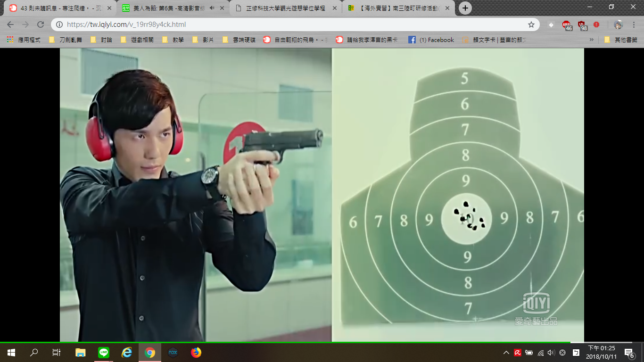
Task: Open Task View on the taskbar
Action: pos(57,353)
